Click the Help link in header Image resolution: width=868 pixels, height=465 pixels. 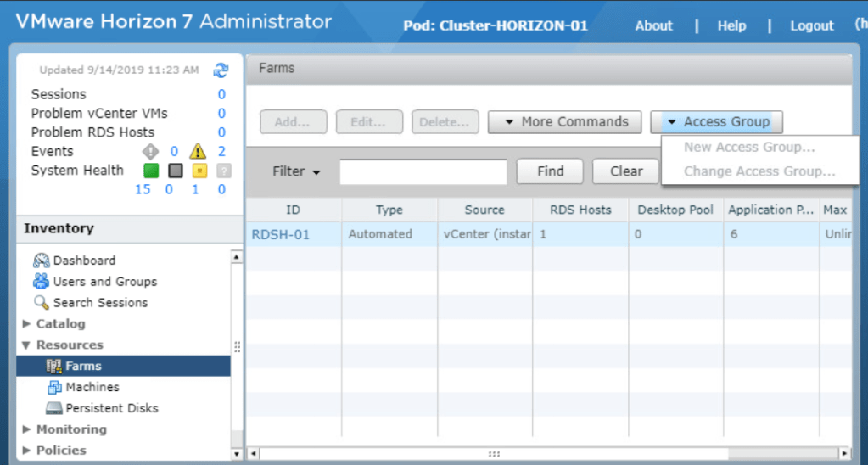731,25
